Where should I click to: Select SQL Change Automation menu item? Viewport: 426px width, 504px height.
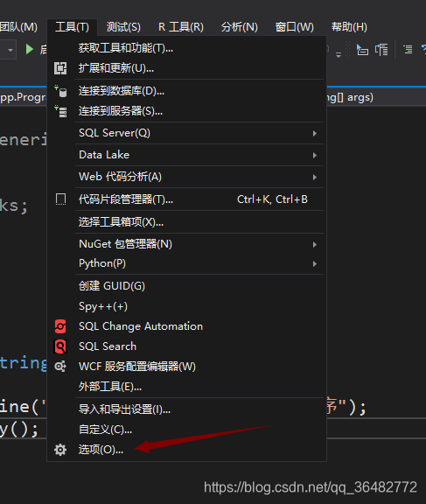[186, 326]
